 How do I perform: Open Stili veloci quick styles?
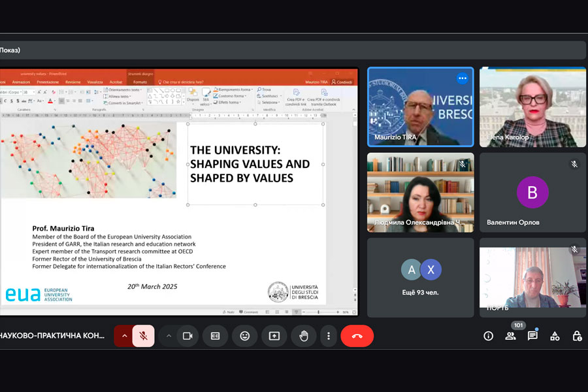click(206, 97)
